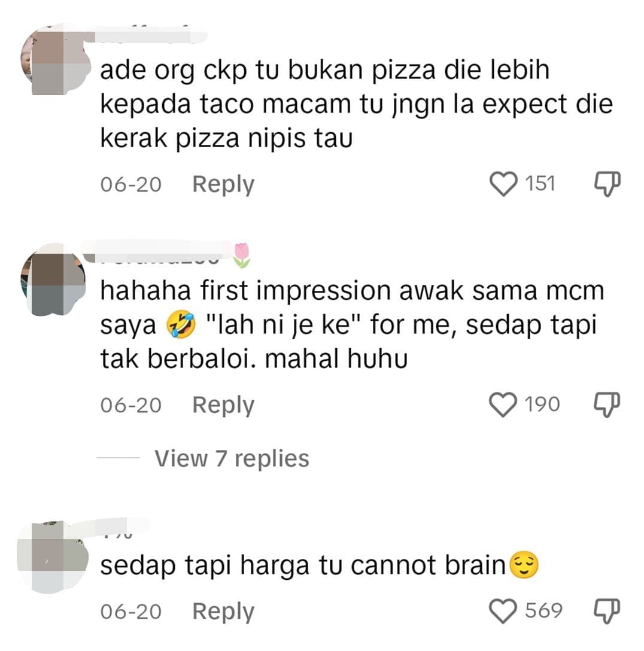This screenshot has height=651, width=644.
Task: Dislike the taco pizza comment
Action: [607, 184]
